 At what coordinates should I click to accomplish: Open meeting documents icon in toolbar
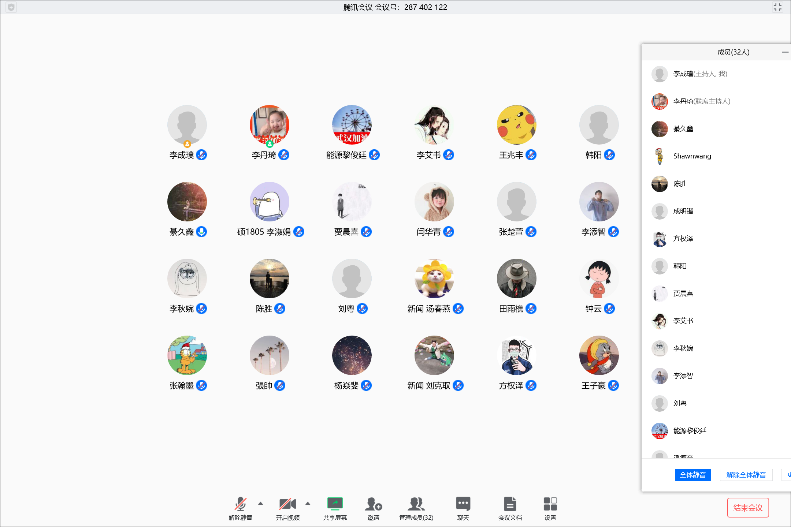click(x=510, y=504)
